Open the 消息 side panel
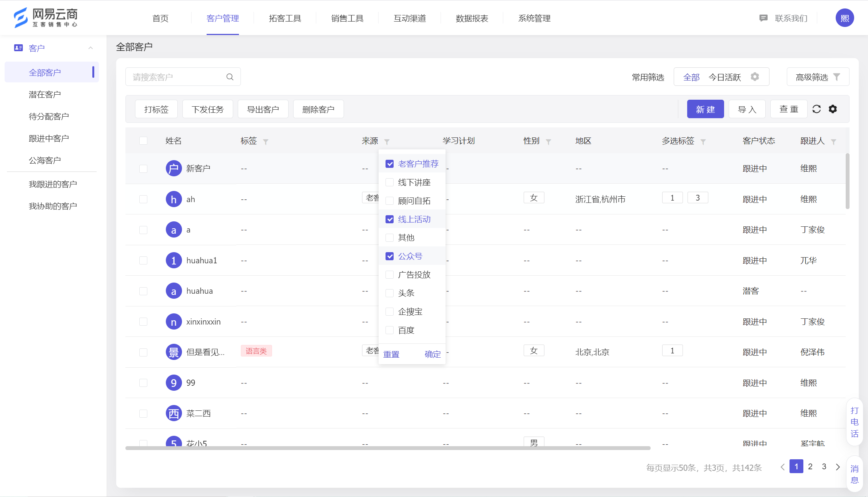 click(x=855, y=474)
